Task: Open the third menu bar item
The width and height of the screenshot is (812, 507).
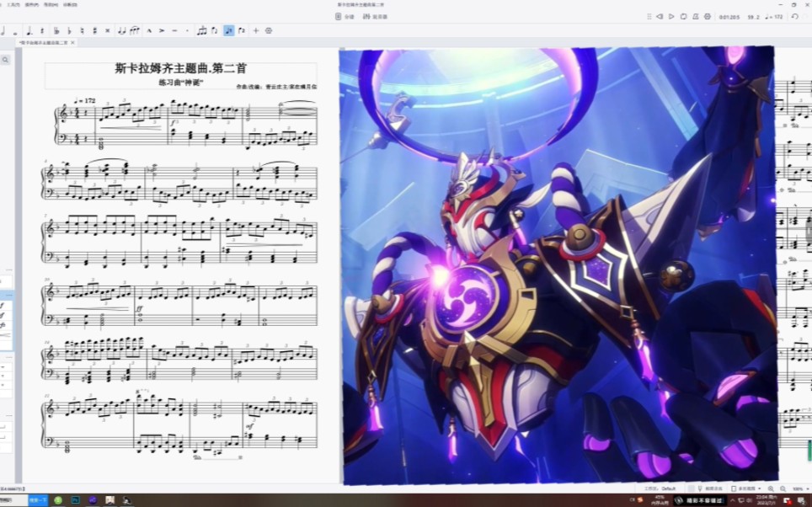Action: (51, 5)
